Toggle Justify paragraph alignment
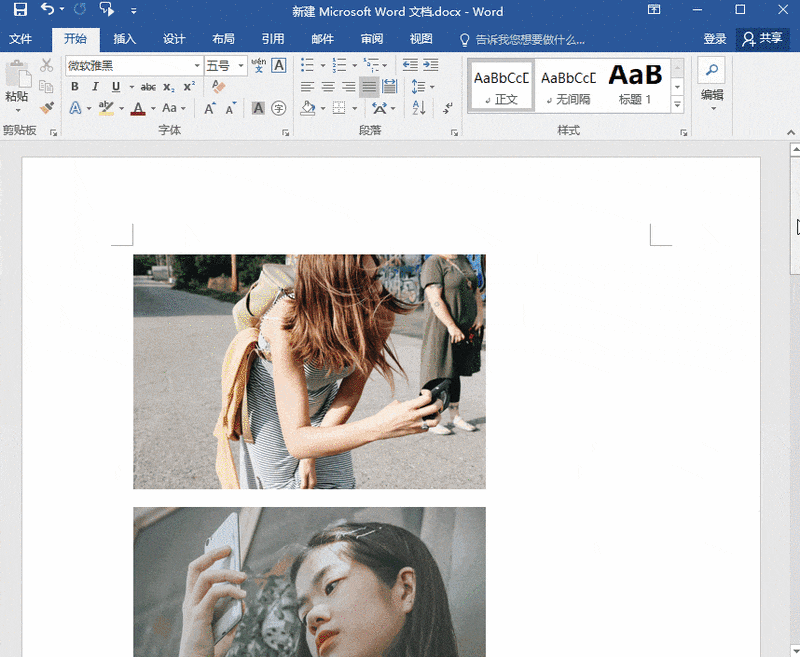Viewport: 800px width, 657px height. tap(369, 87)
